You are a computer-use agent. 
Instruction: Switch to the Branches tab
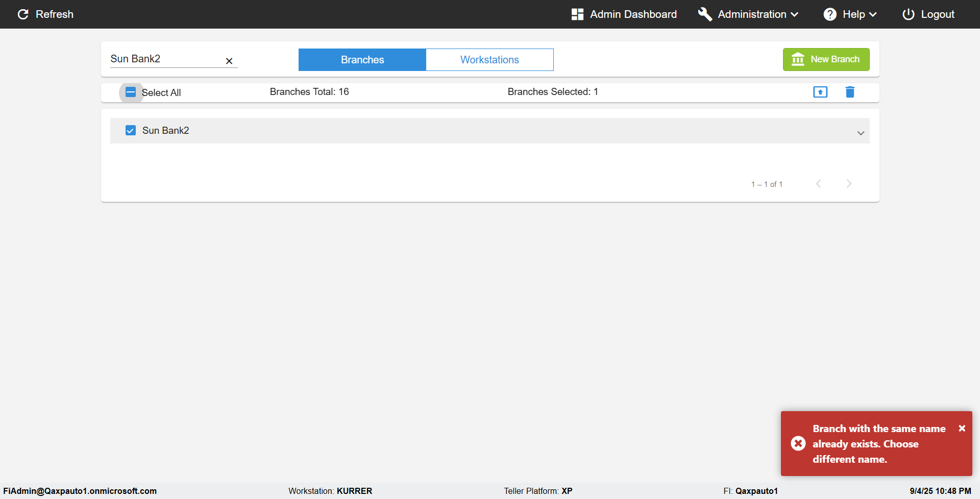pos(362,60)
